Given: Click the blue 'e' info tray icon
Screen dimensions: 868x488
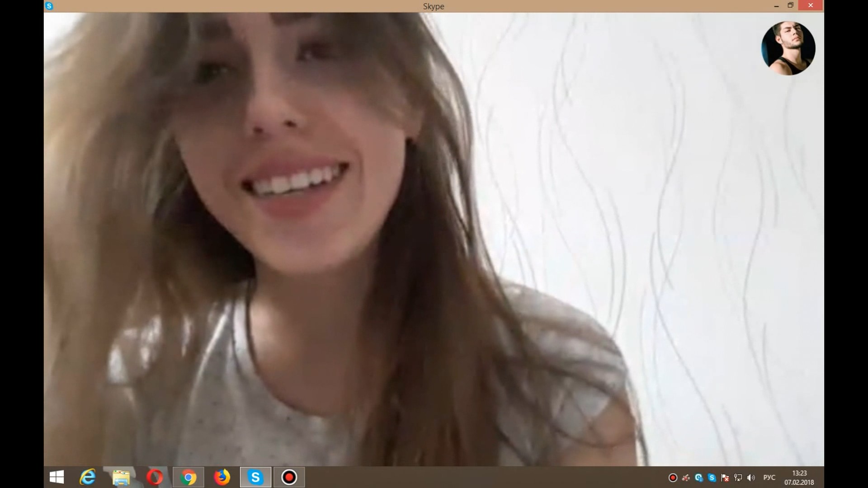Looking at the screenshot, I should pos(699,478).
